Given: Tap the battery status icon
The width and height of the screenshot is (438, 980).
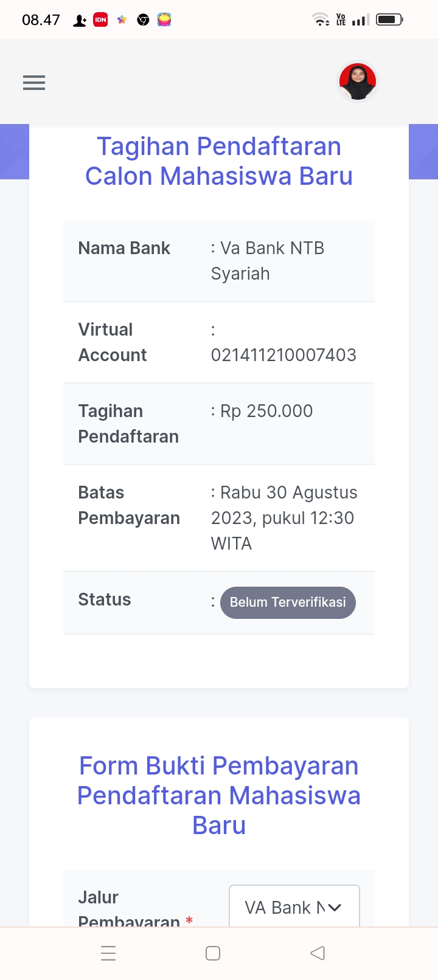Looking at the screenshot, I should point(389,19).
